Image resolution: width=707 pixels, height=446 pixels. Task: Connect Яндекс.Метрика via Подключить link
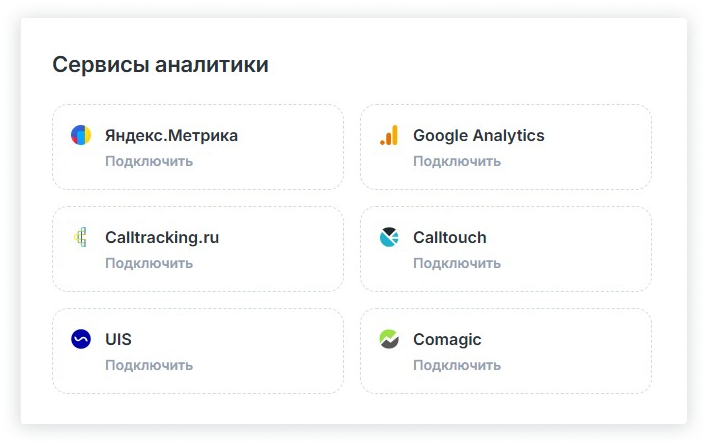point(149,161)
